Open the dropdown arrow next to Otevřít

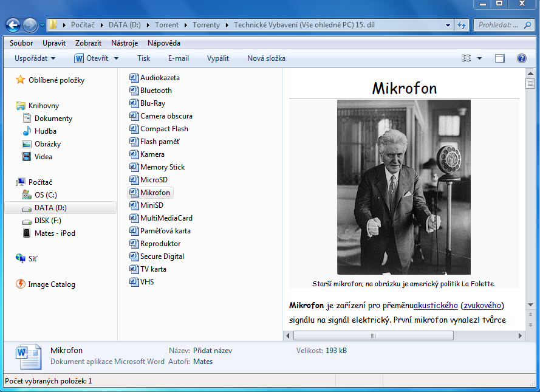tap(116, 59)
